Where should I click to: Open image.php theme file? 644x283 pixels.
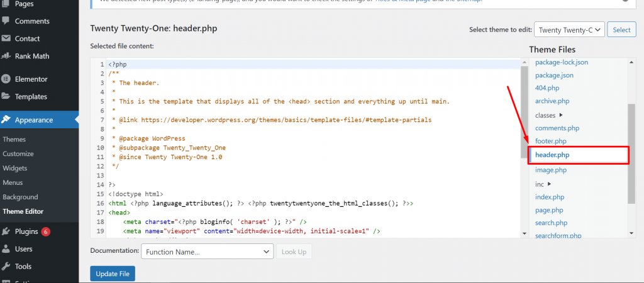(551, 170)
